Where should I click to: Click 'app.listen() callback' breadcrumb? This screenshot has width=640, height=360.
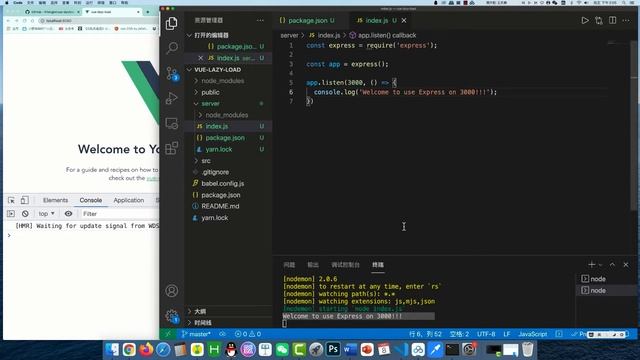pos(382,36)
